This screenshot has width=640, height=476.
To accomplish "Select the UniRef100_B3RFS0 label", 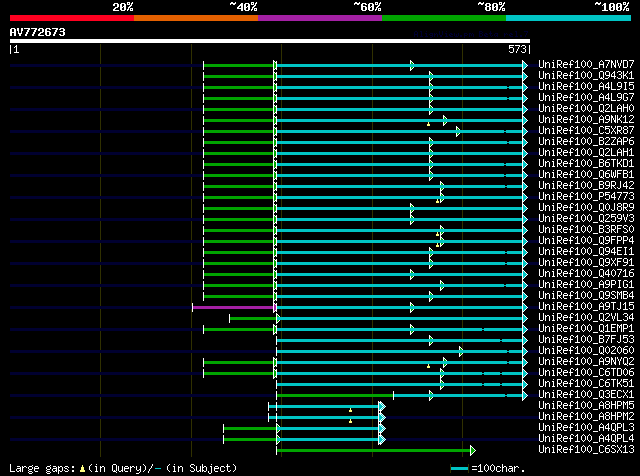I will click(x=586, y=230).
